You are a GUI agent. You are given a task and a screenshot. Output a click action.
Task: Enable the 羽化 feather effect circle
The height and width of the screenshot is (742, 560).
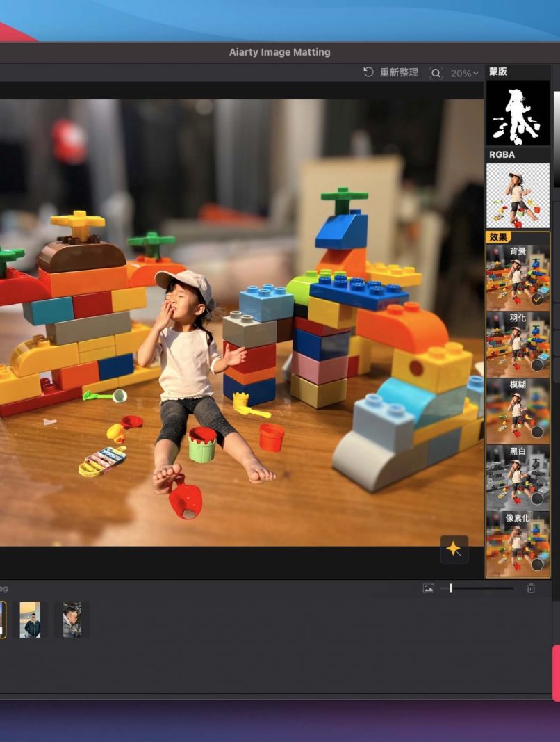pos(537,364)
